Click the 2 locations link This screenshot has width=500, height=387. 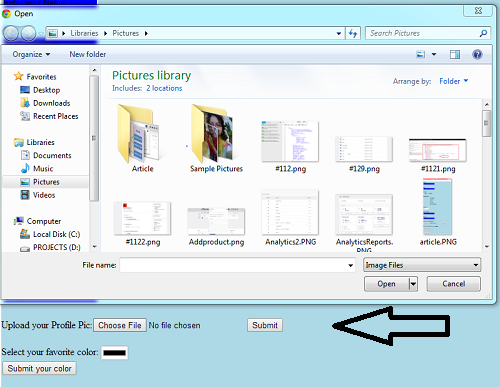[164, 88]
